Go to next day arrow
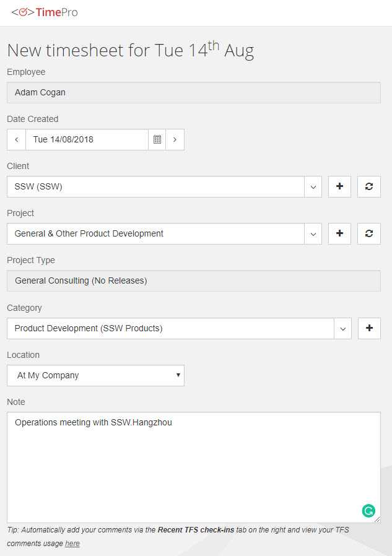This screenshot has height=556, width=392. pos(175,140)
